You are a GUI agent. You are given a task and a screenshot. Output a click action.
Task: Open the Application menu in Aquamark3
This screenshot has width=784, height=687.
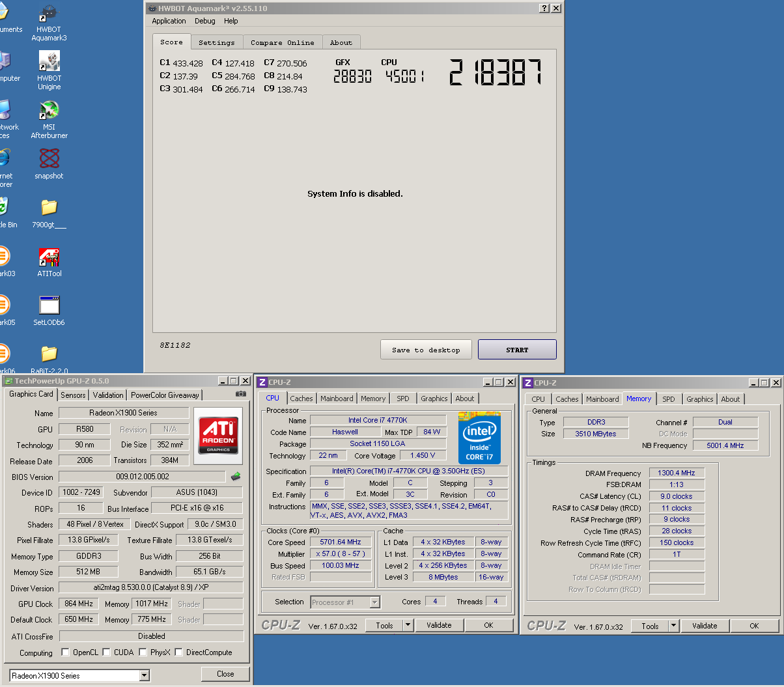tap(169, 21)
